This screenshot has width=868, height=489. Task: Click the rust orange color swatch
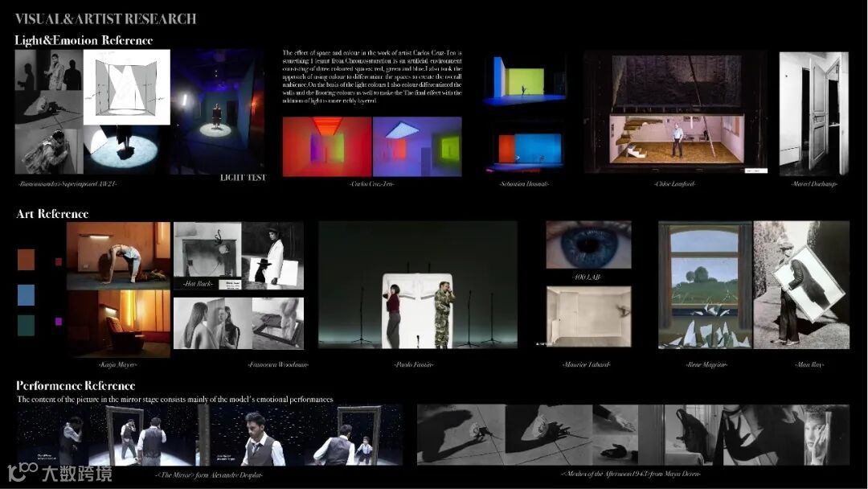[26, 259]
